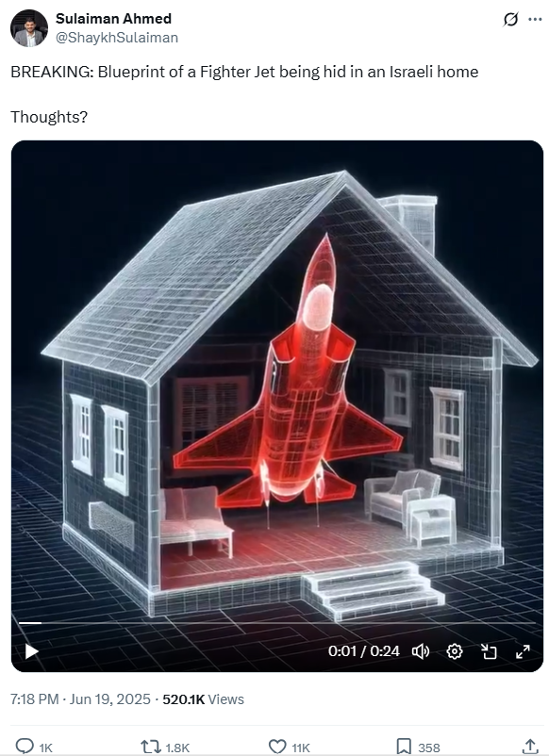The image size is (549, 756).
Task: Expand video to fullscreen
Action: 523,651
